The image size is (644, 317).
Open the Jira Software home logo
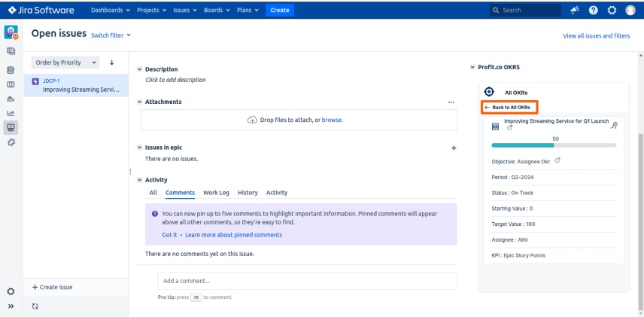41,10
